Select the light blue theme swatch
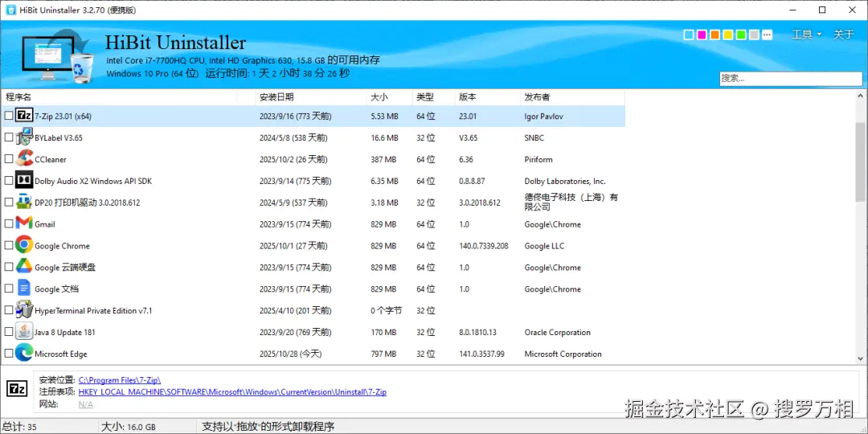This screenshot has width=868, height=434. pyautogui.click(x=689, y=35)
